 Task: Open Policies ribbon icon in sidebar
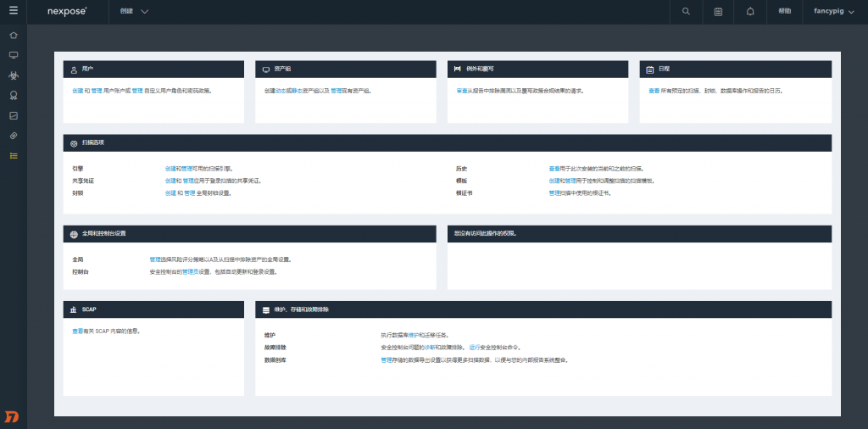pyautogui.click(x=14, y=96)
